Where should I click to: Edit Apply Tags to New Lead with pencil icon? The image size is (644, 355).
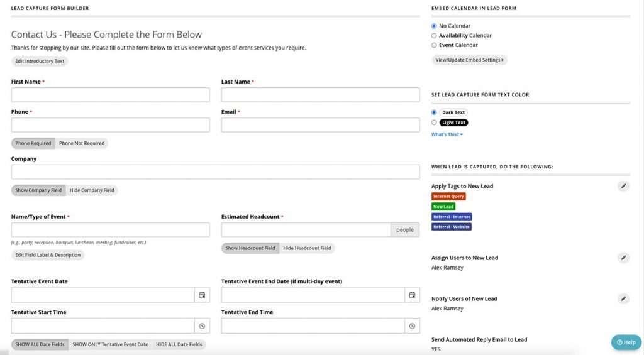[x=623, y=187]
